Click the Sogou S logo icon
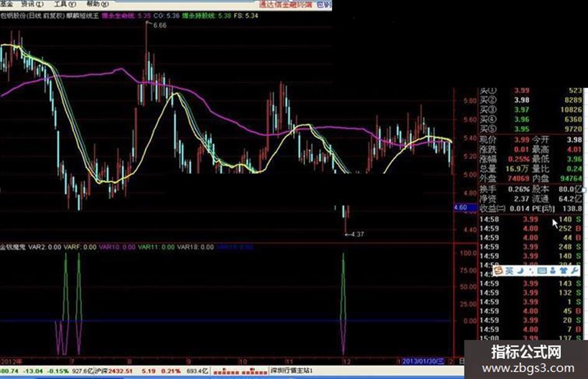This screenshot has width=588, height=379. 498,271
